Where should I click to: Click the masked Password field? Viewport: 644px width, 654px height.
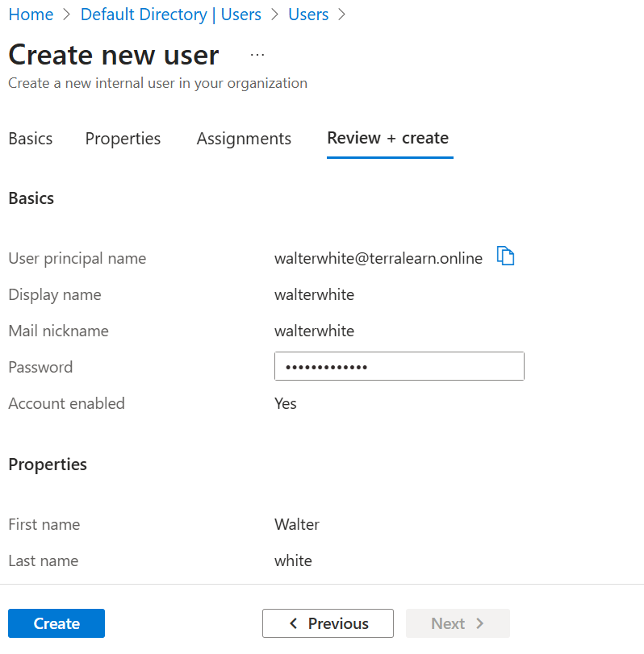(x=399, y=366)
